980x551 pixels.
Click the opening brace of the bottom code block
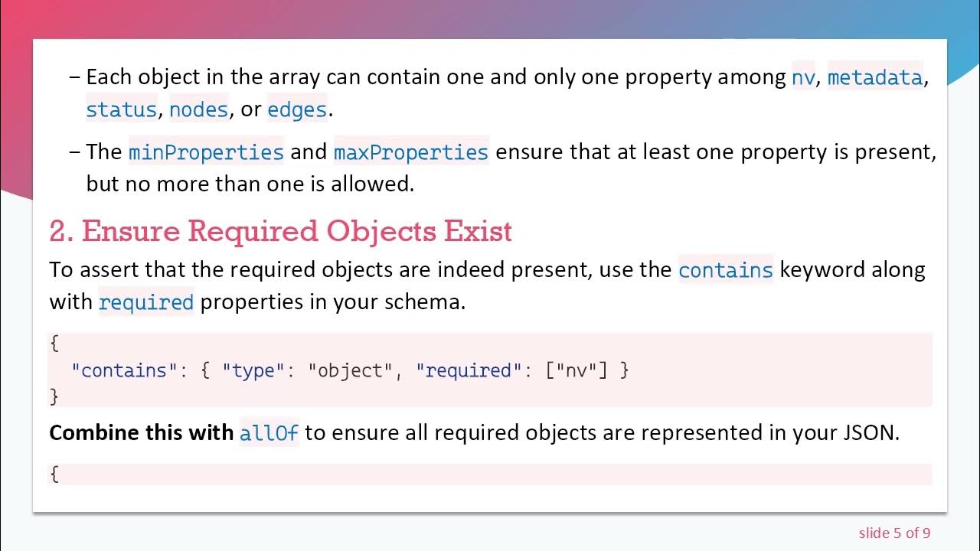pos(54,474)
